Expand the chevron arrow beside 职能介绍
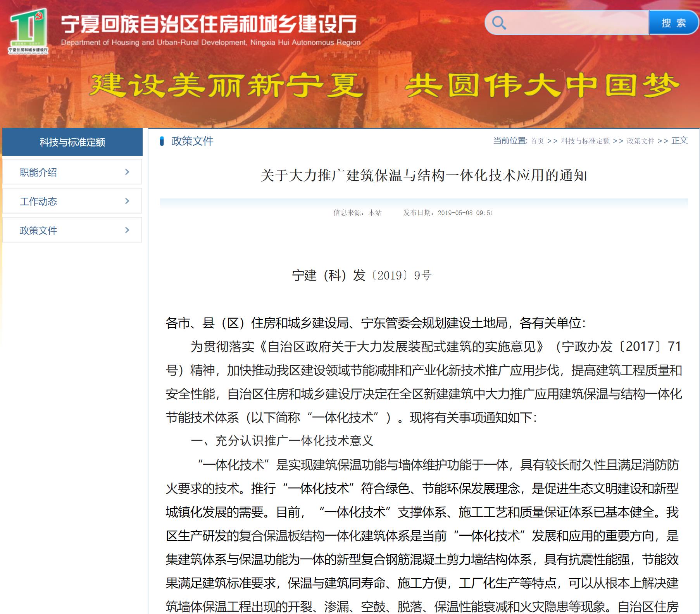The image size is (700, 614). [127, 172]
